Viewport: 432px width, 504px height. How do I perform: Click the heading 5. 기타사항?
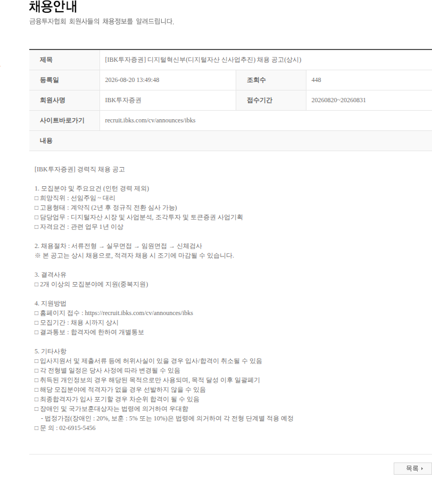click(x=50, y=351)
